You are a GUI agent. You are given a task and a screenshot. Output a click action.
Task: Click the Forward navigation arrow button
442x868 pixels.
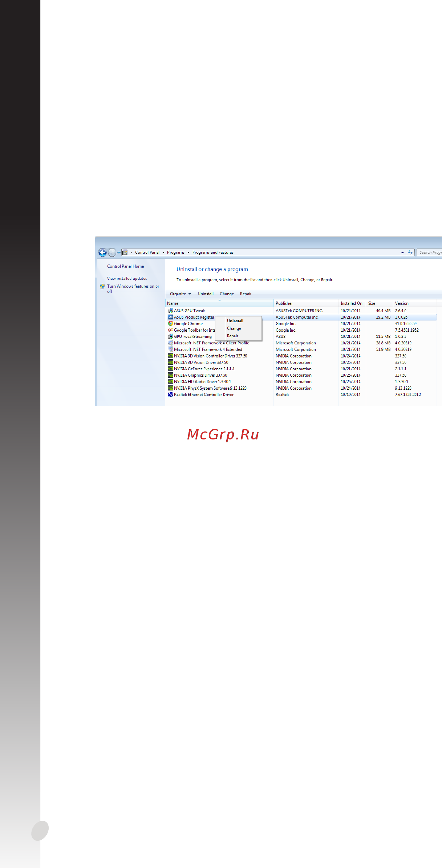[112, 252]
